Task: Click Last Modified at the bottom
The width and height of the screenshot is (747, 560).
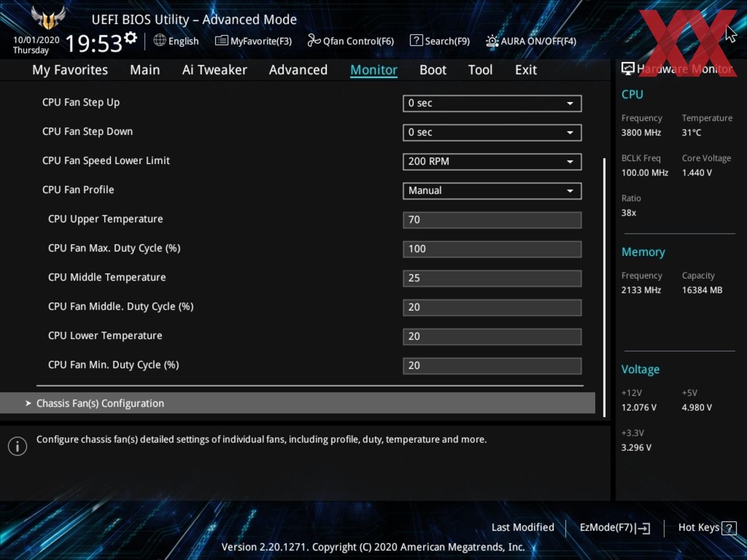Action: point(523,527)
